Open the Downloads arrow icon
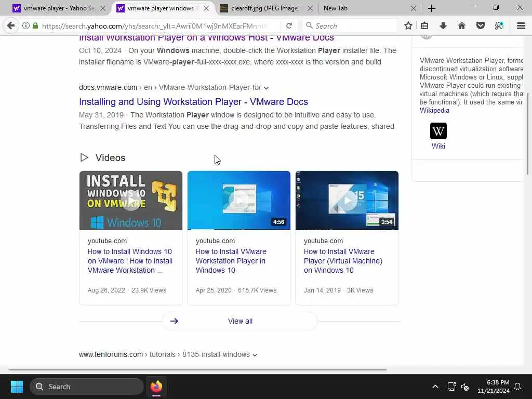This screenshot has height=399, width=532. pos(443,25)
